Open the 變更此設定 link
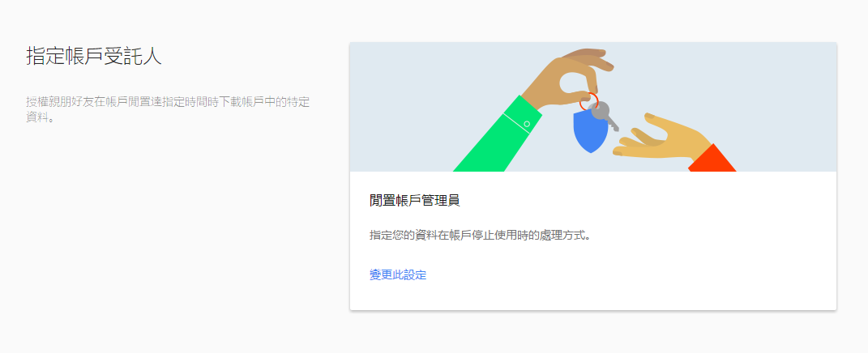This screenshot has height=353, width=868. [x=397, y=274]
